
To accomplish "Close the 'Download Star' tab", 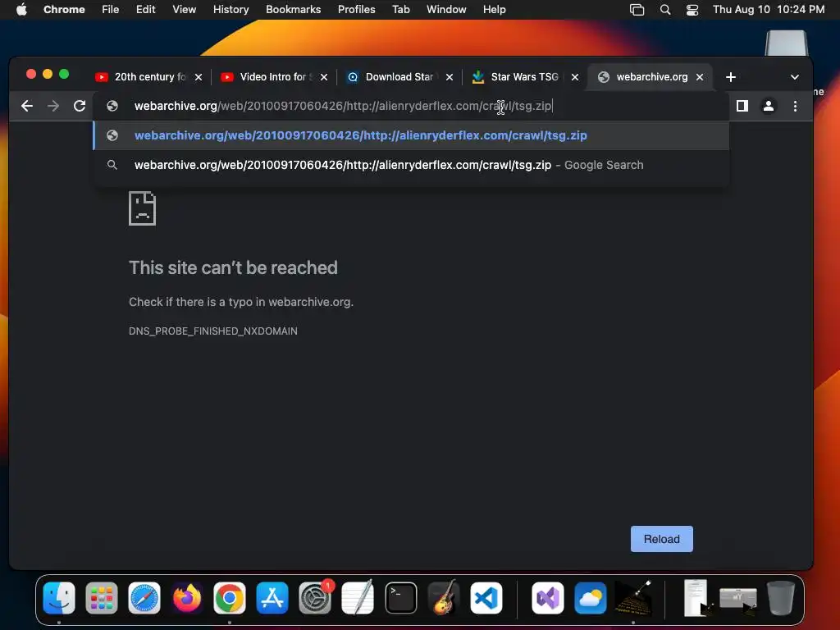I will pos(450,77).
